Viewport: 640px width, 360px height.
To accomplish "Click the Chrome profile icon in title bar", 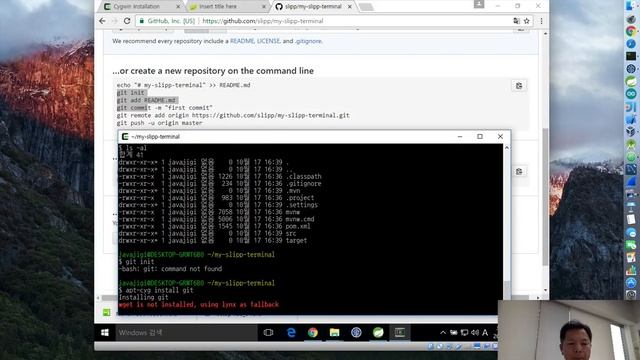I will point(479,4).
